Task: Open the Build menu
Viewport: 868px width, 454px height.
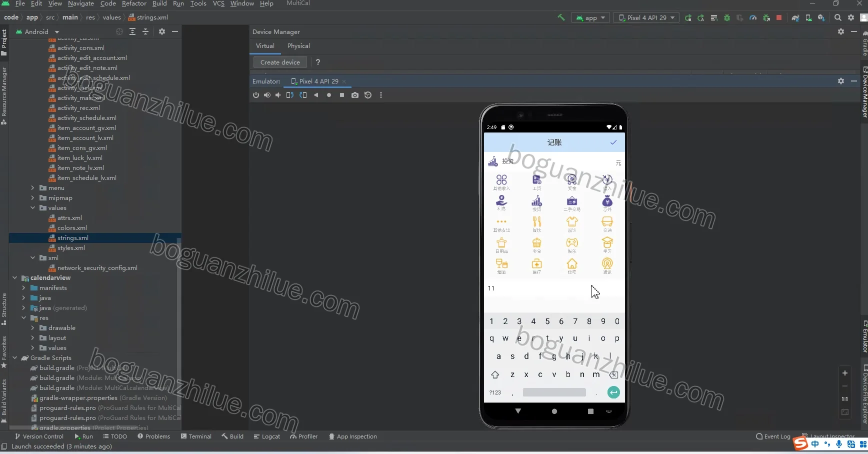Action: (x=159, y=3)
